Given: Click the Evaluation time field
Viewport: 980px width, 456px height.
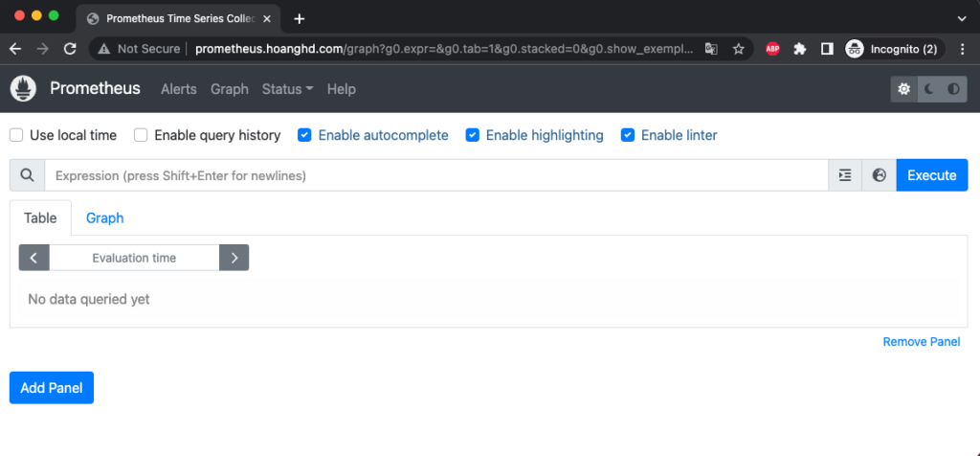Looking at the screenshot, I should click(134, 258).
